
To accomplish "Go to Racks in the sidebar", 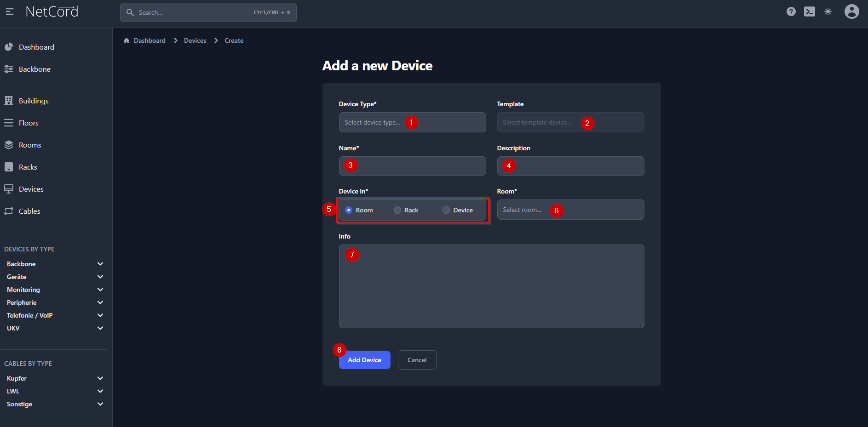I will pos(28,167).
